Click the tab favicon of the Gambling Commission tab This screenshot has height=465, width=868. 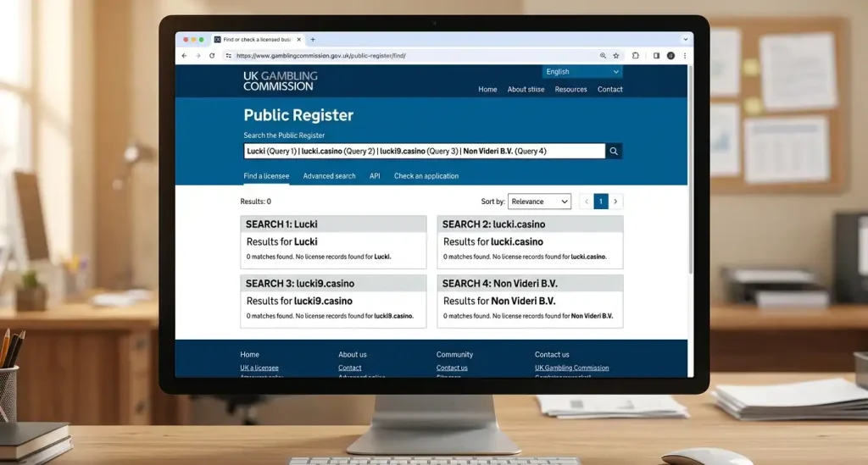(218, 40)
